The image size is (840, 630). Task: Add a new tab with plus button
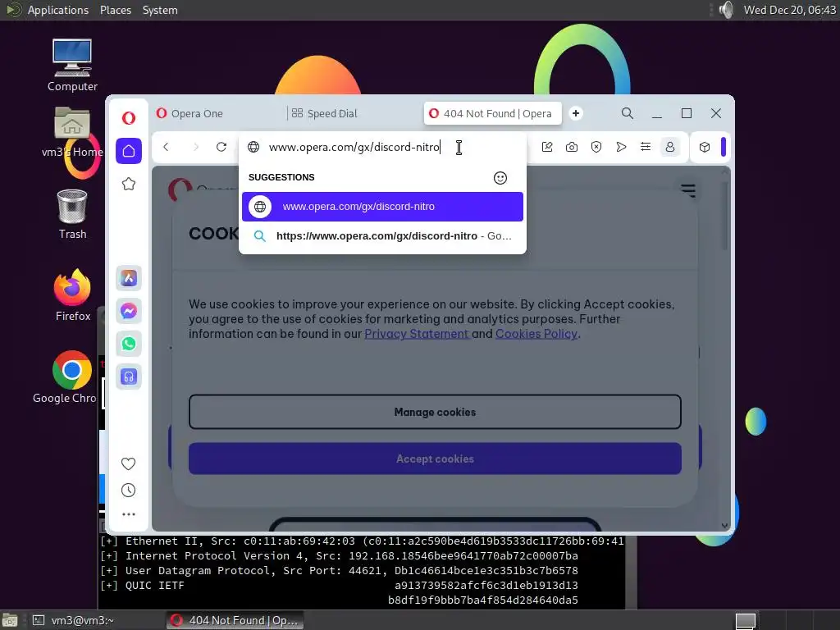pos(576,113)
